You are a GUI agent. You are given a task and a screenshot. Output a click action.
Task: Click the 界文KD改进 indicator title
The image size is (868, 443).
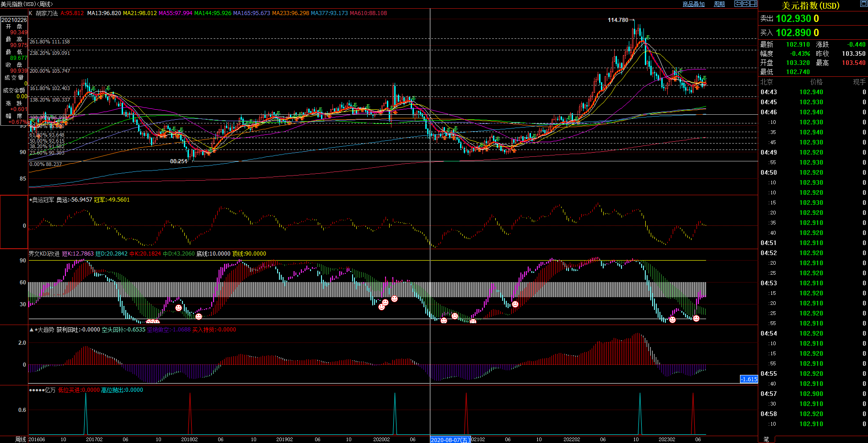coord(44,254)
